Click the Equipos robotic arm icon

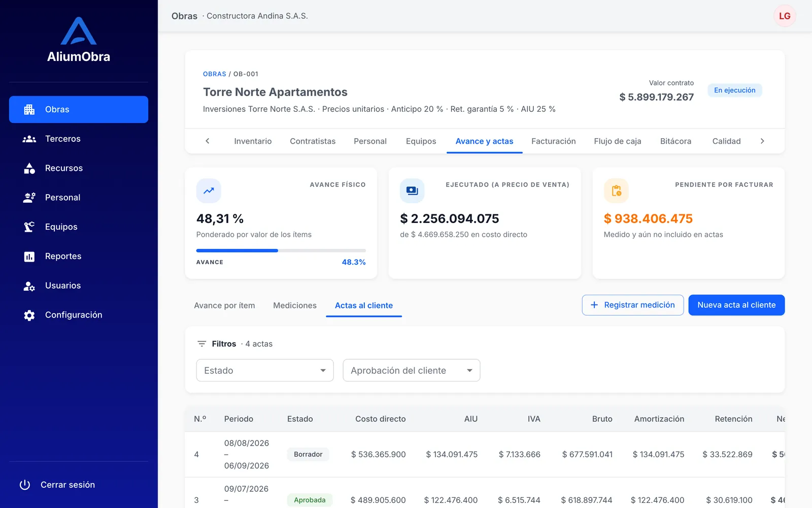pyautogui.click(x=29, y=227)
